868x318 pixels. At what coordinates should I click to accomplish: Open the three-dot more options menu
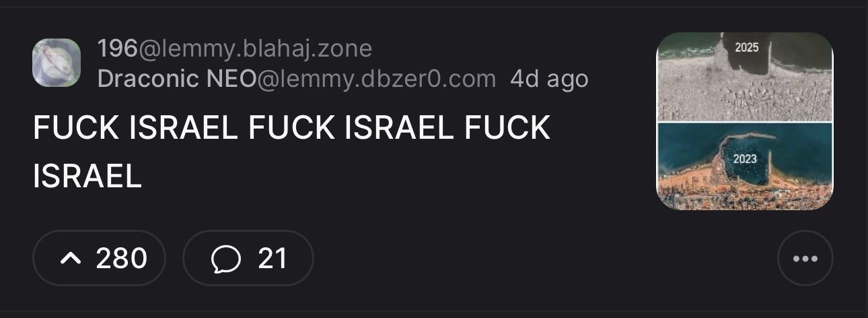coord(805,258)
